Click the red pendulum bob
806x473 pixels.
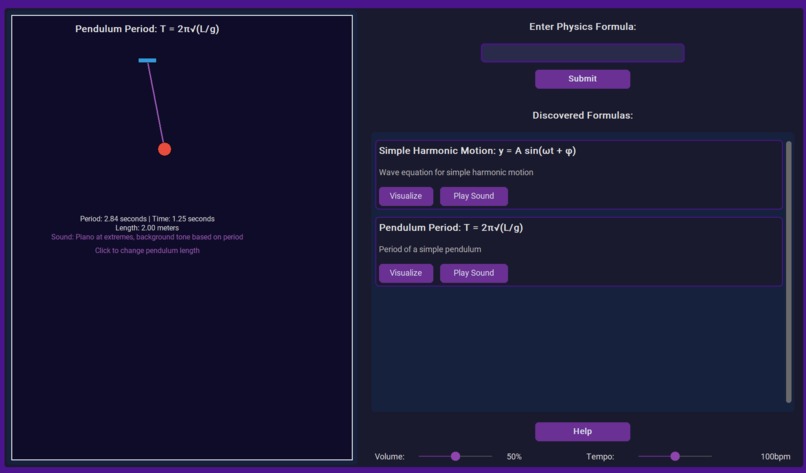coord(164,149)
